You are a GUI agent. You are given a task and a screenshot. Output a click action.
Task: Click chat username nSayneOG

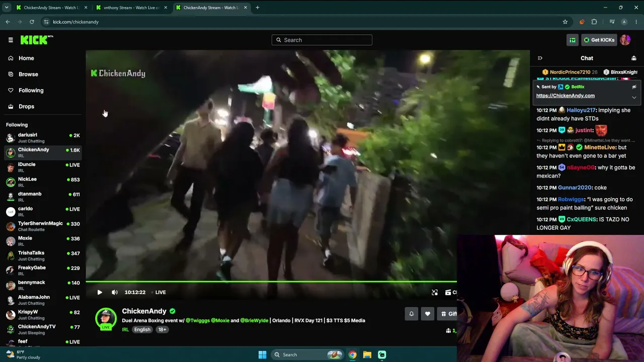pos(581,167)
